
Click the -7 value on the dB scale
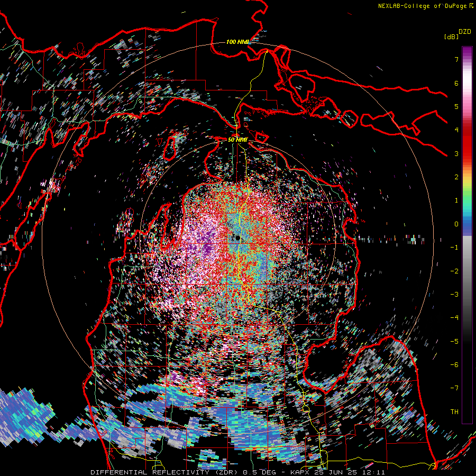(454, 388)
